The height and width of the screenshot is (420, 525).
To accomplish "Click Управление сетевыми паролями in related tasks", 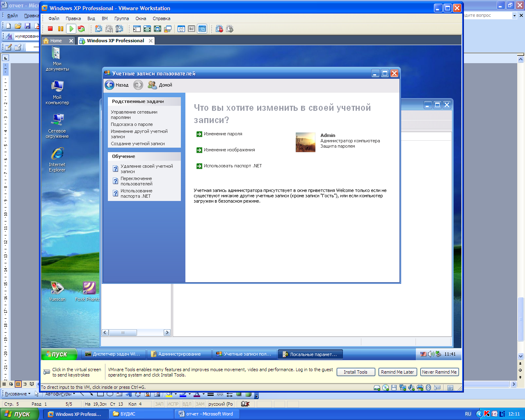I will pyautogui.click(x=134, y=114).
